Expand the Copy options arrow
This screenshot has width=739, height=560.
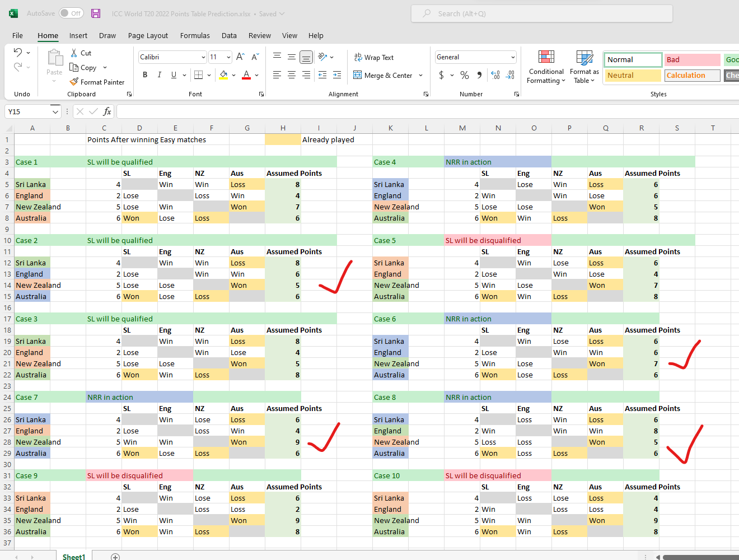coord(105,67)
